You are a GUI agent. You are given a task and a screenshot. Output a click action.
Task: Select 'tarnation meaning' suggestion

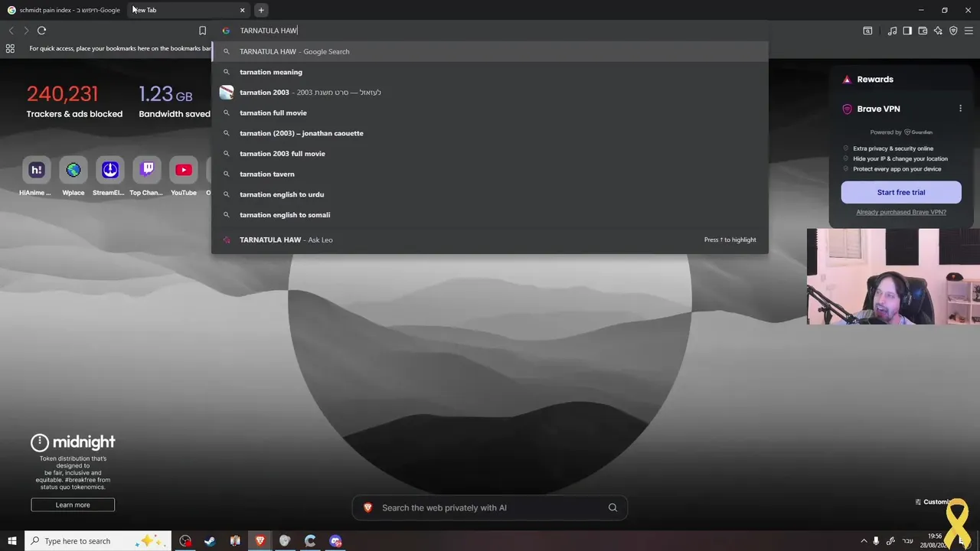coord(490,72)
